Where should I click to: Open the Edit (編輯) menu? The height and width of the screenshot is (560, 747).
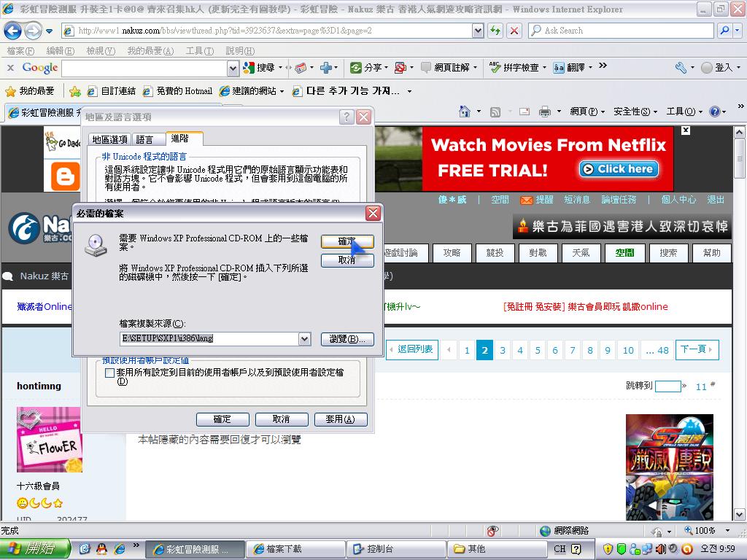click(60, 50)
